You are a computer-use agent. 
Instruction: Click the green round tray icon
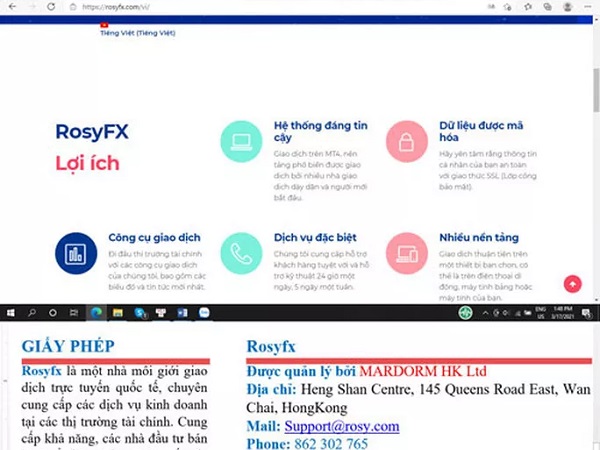[465, 313]
